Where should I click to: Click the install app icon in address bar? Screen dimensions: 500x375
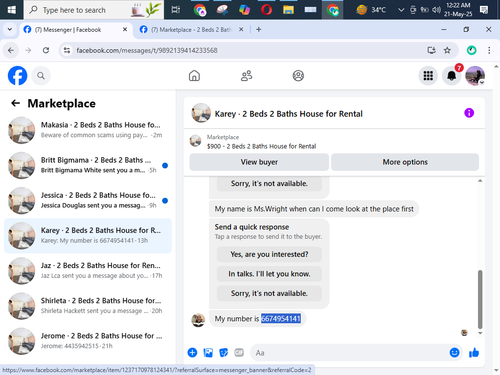[x=431, y=50]
